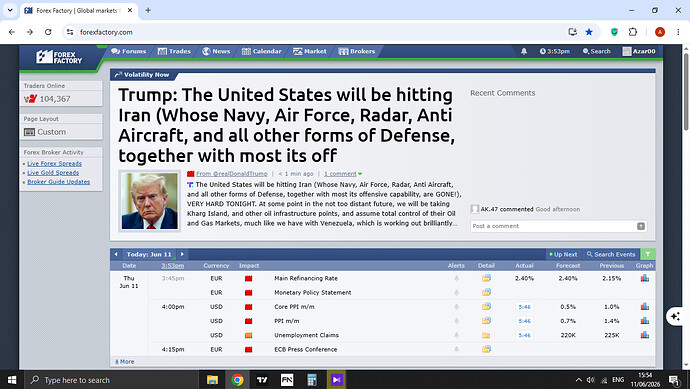This screenshot has height=389, width=690.
Task: Toggle alert bell for Unemployment Claims
Action: coord(456,335)
